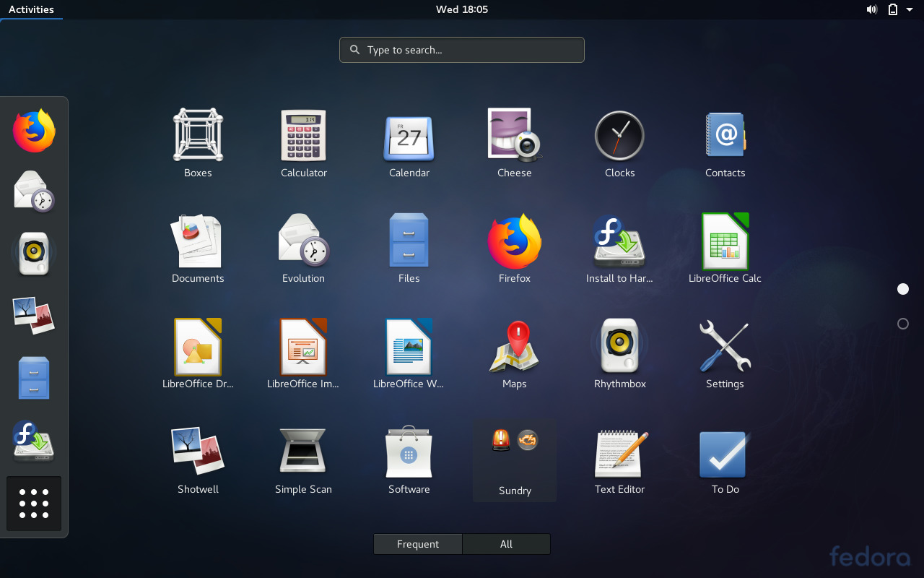Viewport: 924px width, 578px height.
Task: Launch Rhythmbox music player
Action: tap(619, 346)
